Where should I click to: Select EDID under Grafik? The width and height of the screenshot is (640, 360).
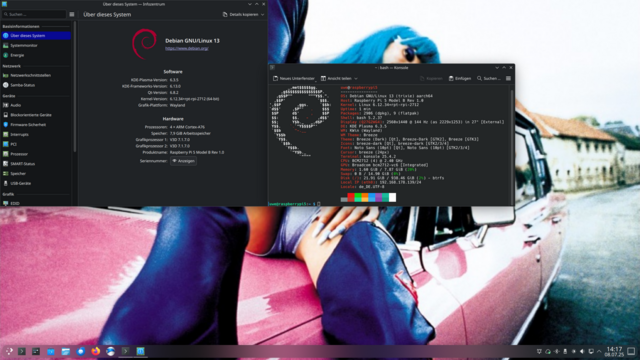pyautogui.click(x=36, y=203)
